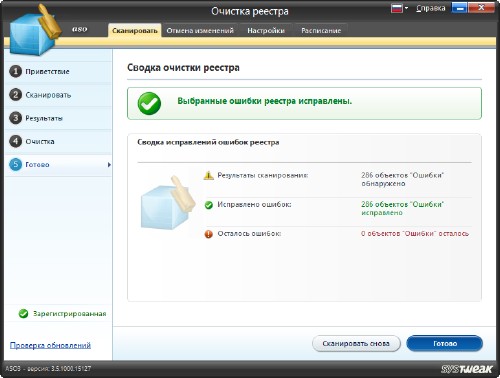Click the green check Исправлено ошибок icon

coord(209,205)
